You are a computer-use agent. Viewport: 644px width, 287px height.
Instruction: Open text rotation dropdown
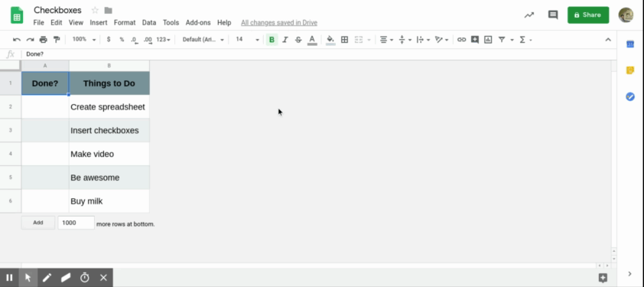tap(441, 40)
